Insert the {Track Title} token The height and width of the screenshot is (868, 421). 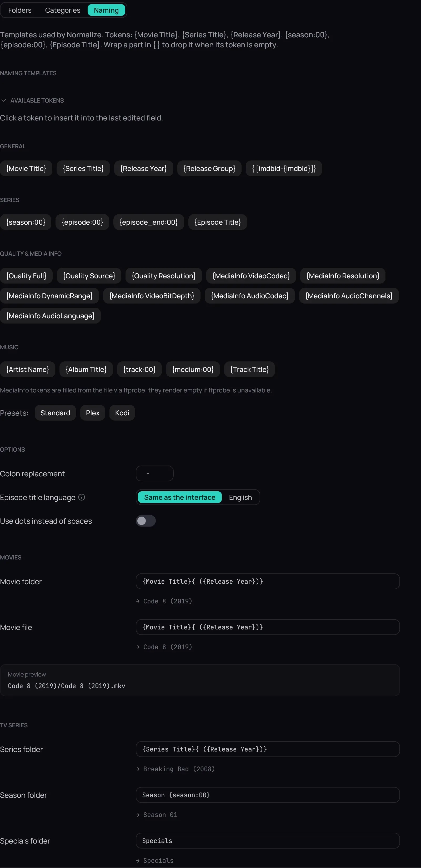[249, 369]
